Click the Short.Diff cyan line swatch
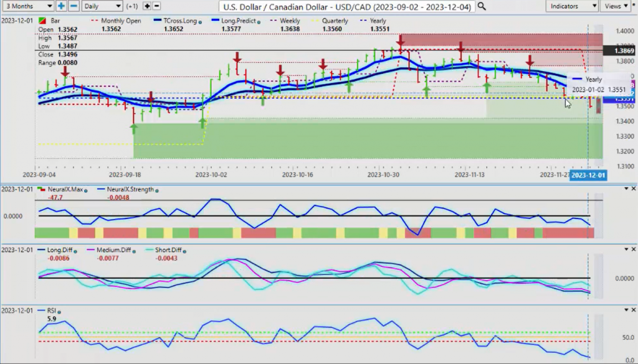The height and width of the screenshot is (364, 638). [150, 250]
